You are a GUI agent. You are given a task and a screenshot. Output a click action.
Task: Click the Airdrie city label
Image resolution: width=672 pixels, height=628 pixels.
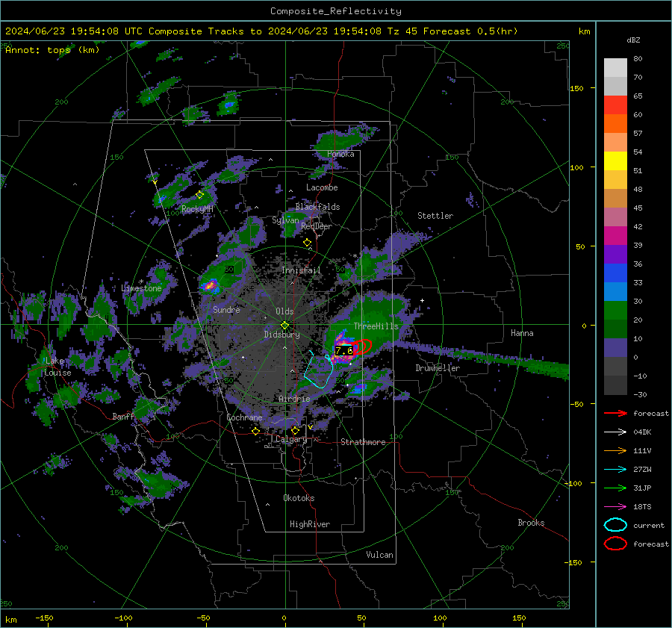[x=294, y=399]
